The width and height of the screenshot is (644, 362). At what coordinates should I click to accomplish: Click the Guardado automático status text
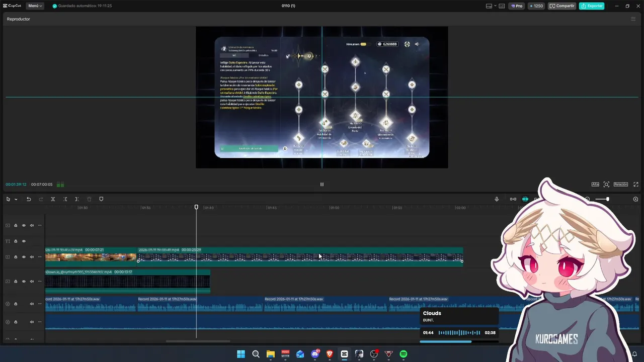pyautogui.click(x=85, y=6)
